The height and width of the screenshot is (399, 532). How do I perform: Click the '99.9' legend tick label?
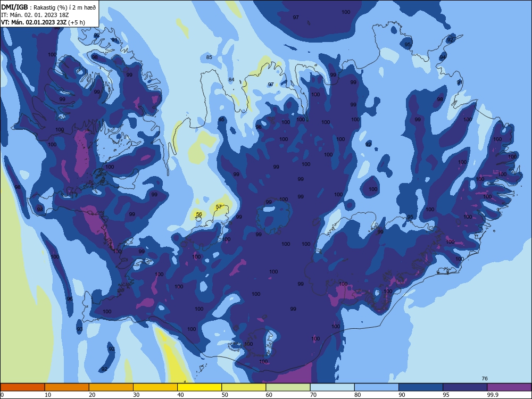point(492,395)
